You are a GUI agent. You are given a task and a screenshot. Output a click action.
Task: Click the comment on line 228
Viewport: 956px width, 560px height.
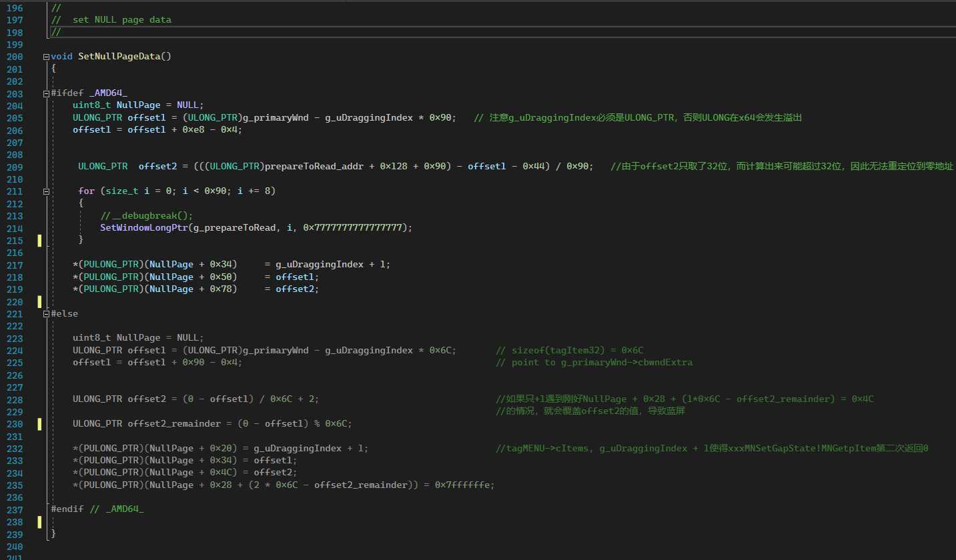click(685, 399)
